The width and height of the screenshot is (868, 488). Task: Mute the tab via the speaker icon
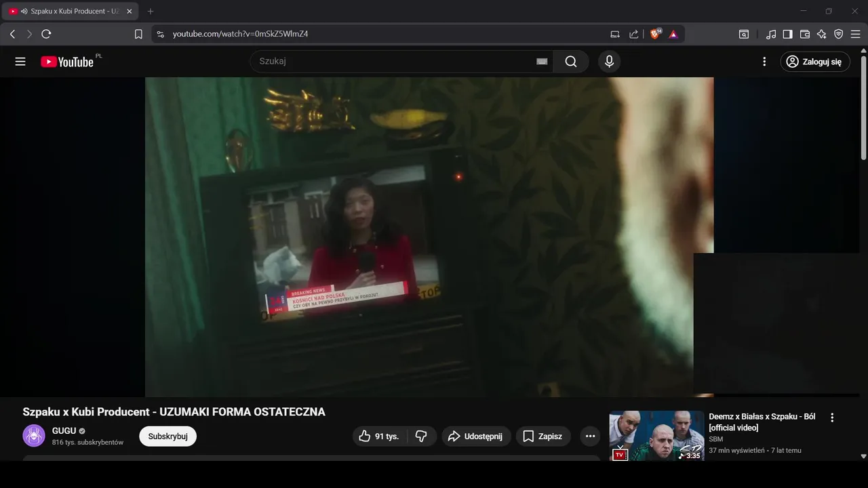point(24,12)
